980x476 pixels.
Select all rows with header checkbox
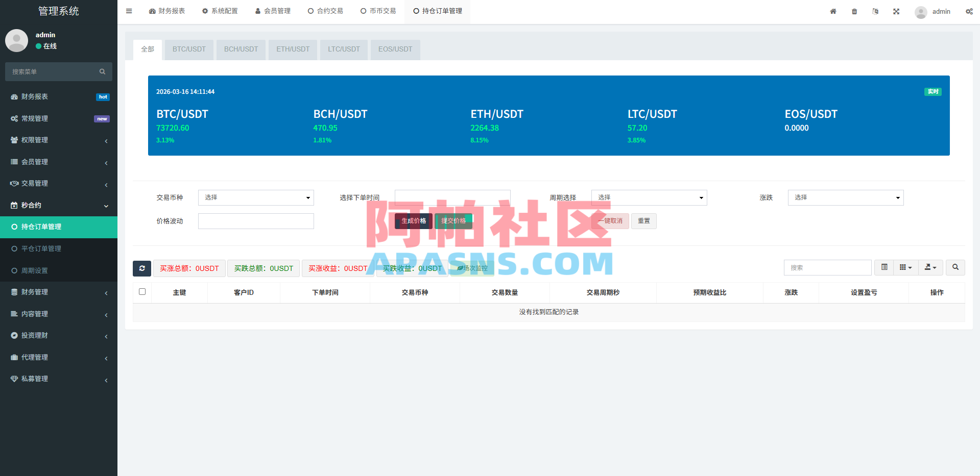(142, 292)
